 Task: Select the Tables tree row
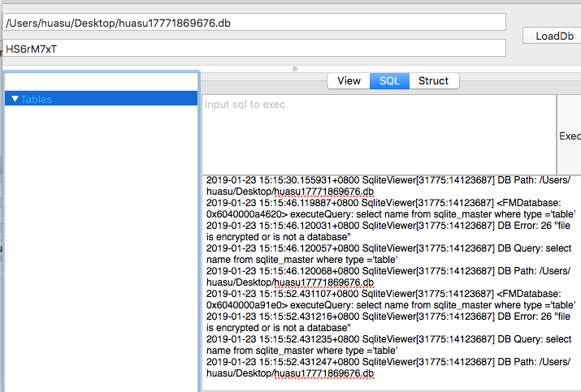[101, 98]
